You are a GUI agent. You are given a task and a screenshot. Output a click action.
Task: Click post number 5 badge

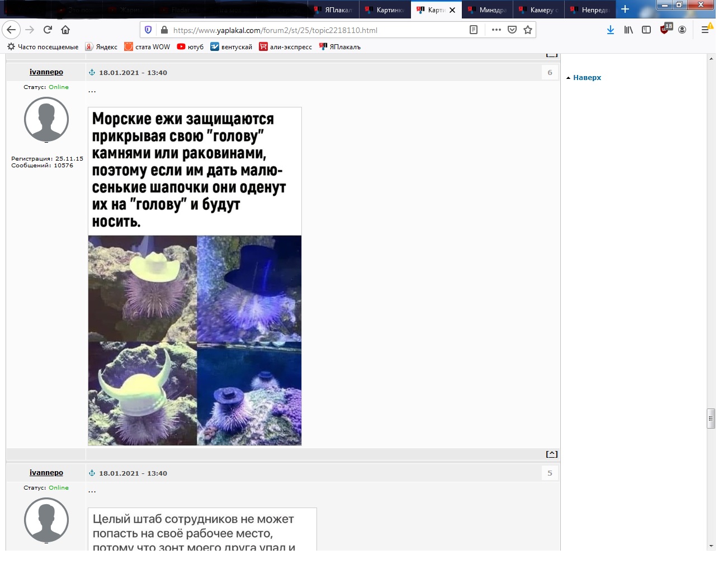[550, 473]
